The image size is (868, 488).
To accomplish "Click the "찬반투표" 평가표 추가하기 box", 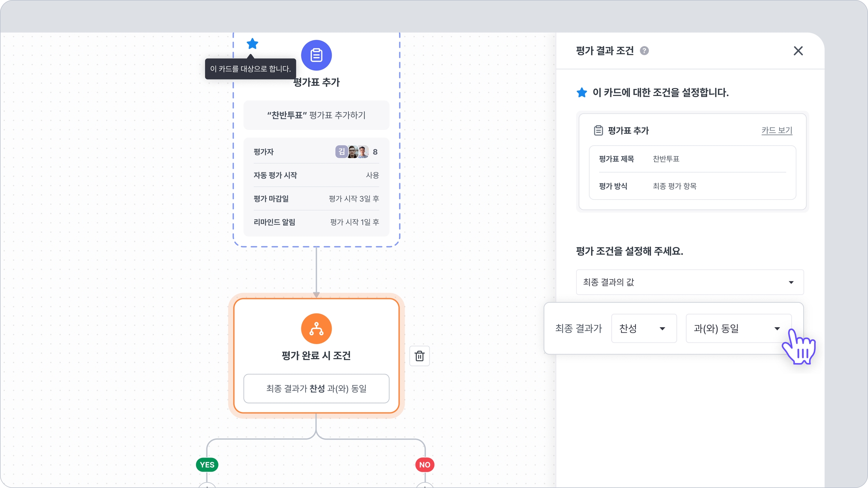I will 316,115.
